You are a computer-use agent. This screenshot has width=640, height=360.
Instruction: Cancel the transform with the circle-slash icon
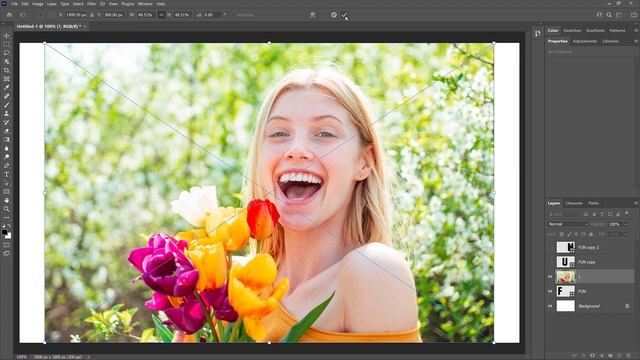334,15
